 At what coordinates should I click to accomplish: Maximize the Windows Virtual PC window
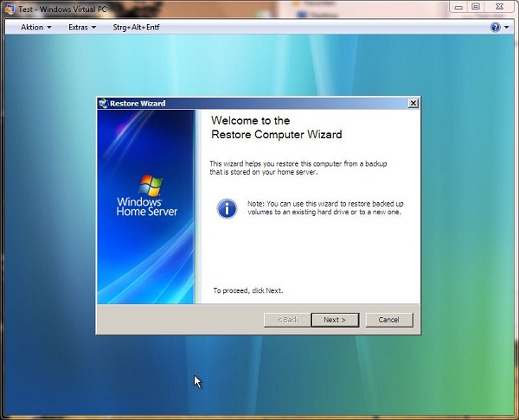tap(475, 6)
